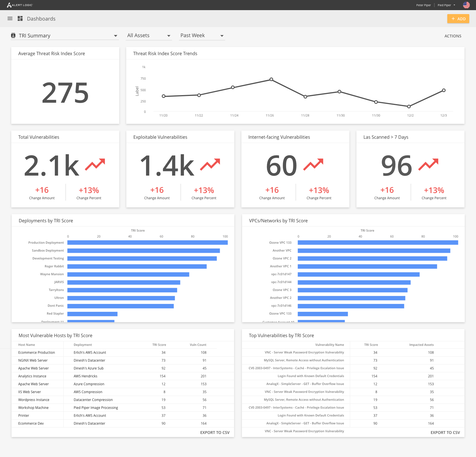This screenshot has height=457, width=476.
Task: Export Most Vulnerable Hosts to CSV
Action: pos(215,433)
